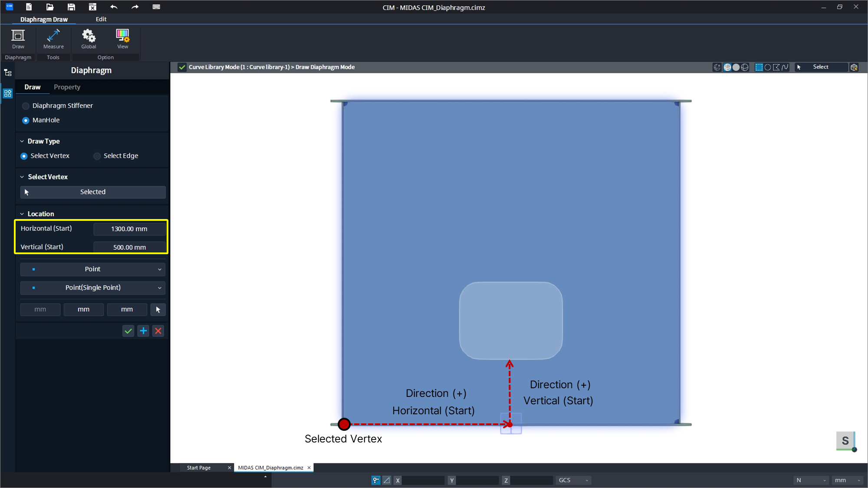Image resolution: width=868 pixels, height=488 pixels.
Task: Click the cube selection filter icon
Action: pyautogui.click(x=854, y=67)
